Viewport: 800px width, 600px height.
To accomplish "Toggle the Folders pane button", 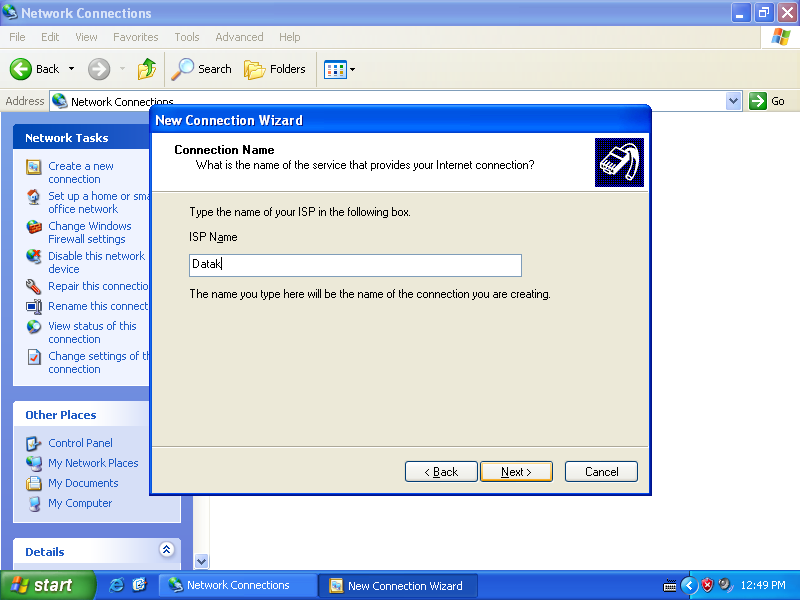I will (275, 69).
